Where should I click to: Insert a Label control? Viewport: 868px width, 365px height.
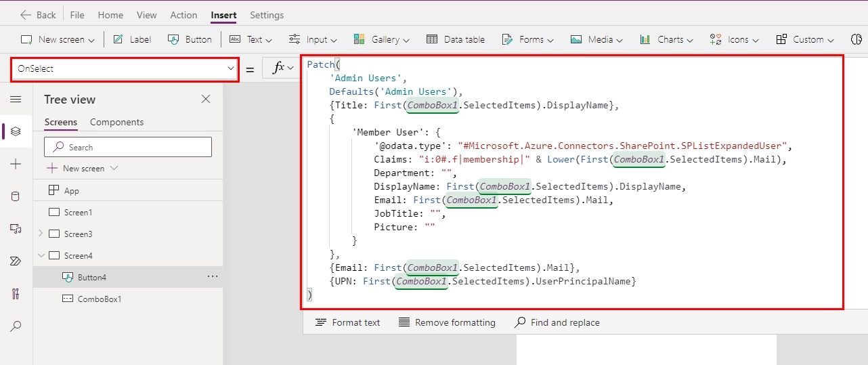(132, 39)
